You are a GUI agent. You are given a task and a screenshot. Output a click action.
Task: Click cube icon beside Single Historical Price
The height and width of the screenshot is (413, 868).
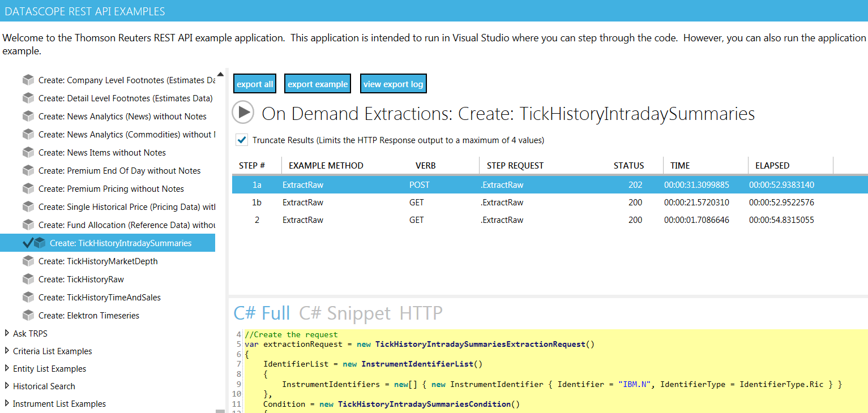28,207
